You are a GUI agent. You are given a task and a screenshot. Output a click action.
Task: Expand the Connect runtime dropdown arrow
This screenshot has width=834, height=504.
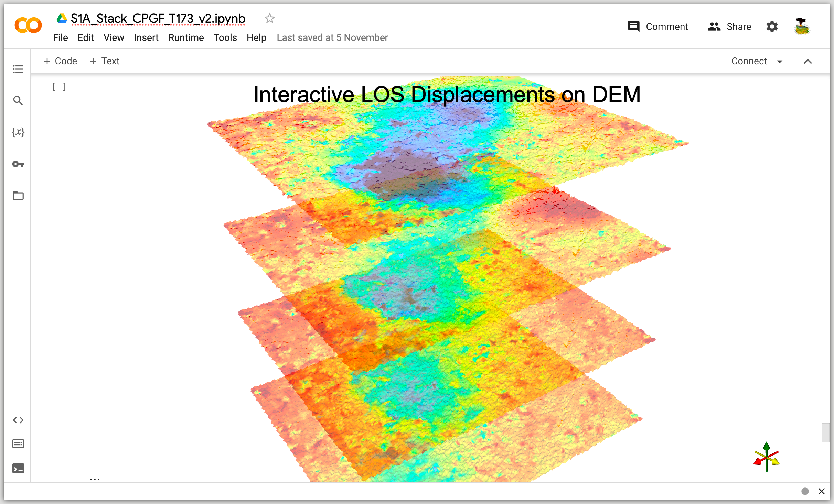[x=780, y=62]
